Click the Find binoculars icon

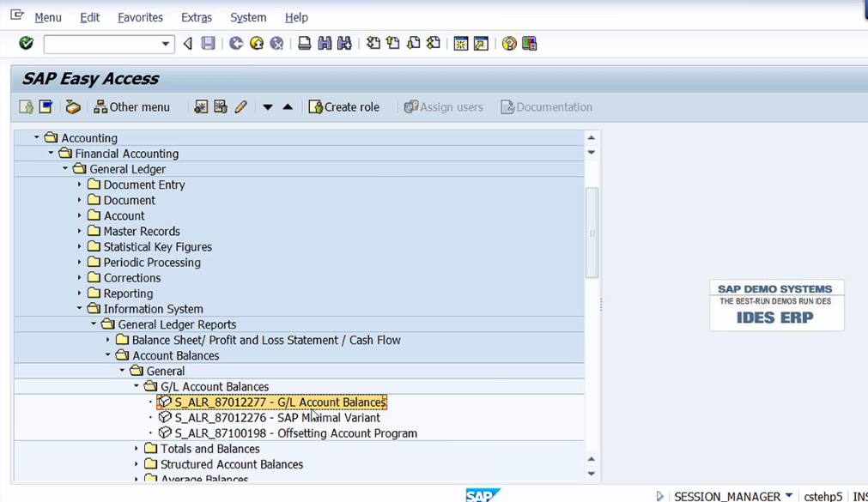325,43
